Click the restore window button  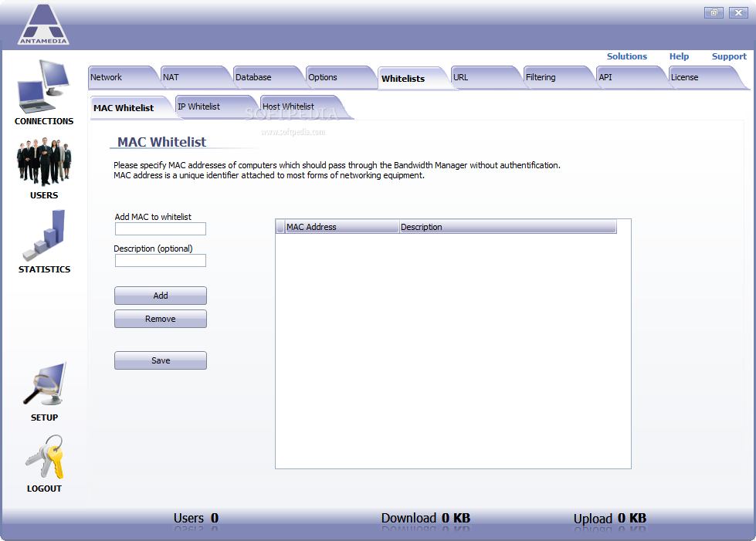pos(714,12)
